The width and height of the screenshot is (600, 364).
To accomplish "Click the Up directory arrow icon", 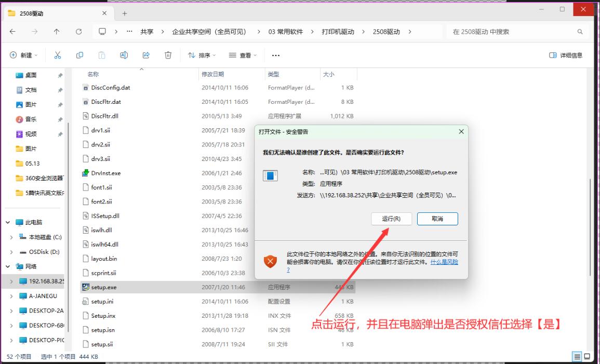I will tap(57, 32).
